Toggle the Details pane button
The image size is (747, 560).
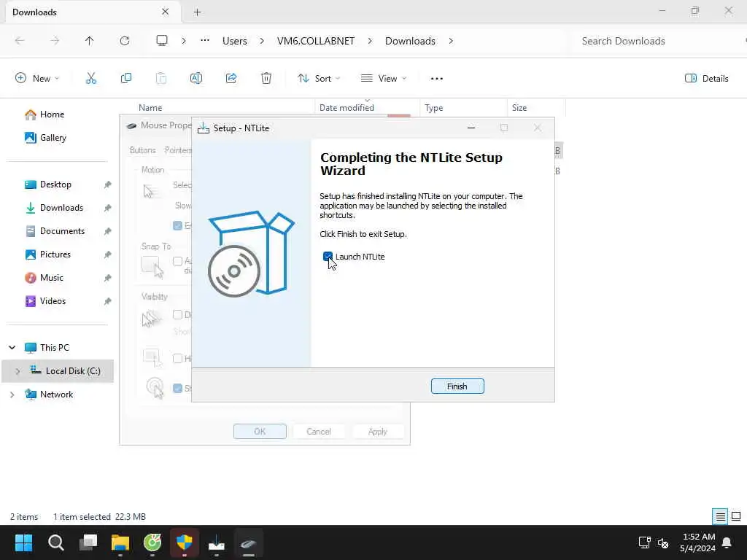(x=706, y=79)
